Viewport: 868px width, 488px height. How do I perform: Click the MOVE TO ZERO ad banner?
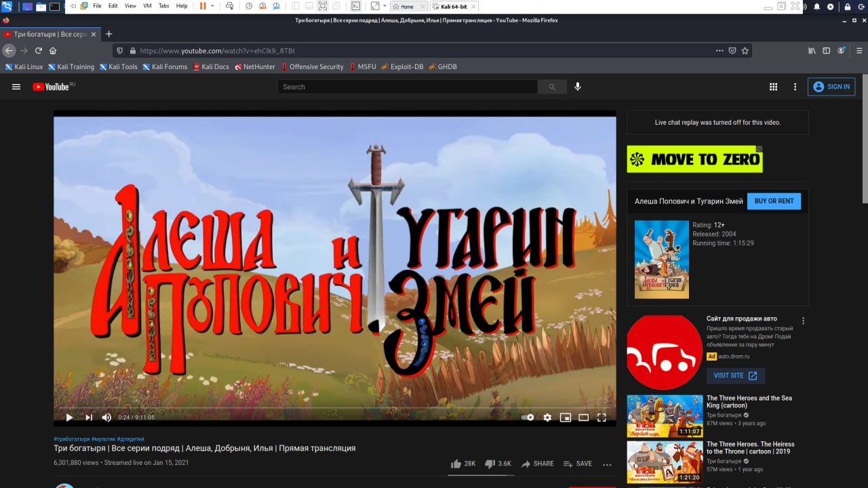tap(694, 159)
